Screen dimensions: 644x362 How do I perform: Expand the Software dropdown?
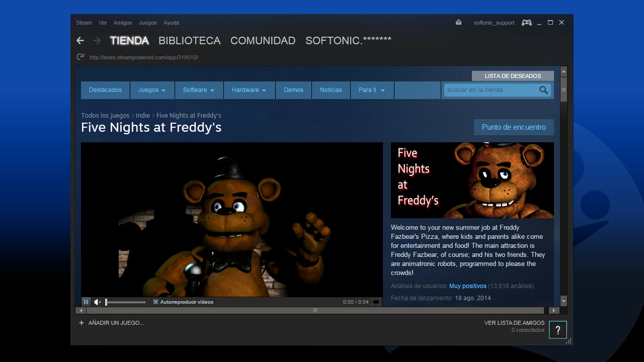[199, 90]
